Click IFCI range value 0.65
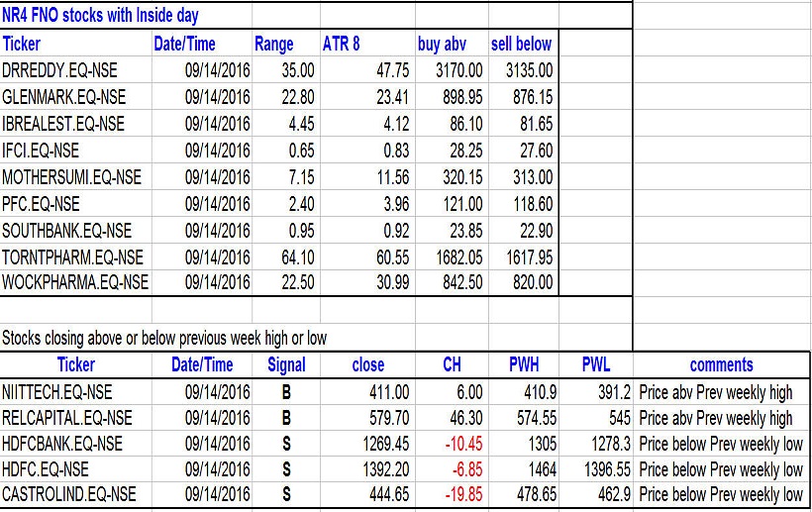The width and height of the screenshot is (812, 512). [x=301, y=152]
